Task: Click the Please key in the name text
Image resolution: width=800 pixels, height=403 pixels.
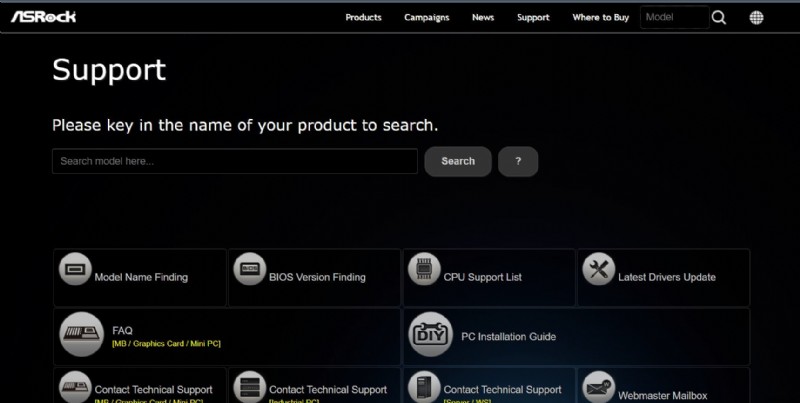Action: [x=245, y=125]
